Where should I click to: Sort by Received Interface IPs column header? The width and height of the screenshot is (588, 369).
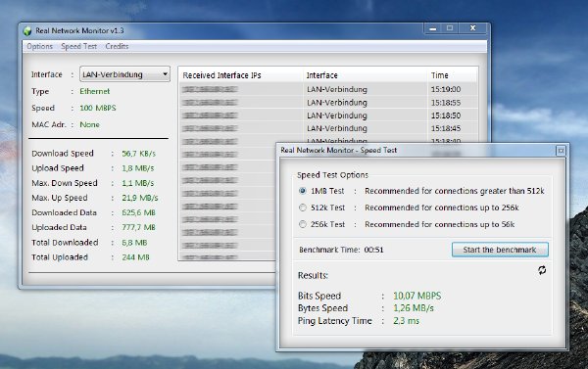click(241, 75)
